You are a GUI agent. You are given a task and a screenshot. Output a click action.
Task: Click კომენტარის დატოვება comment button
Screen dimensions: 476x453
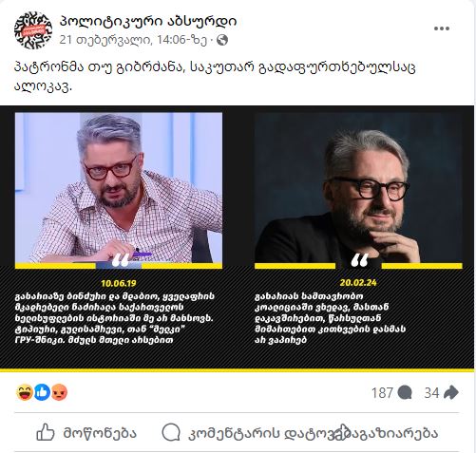(250, 433)
